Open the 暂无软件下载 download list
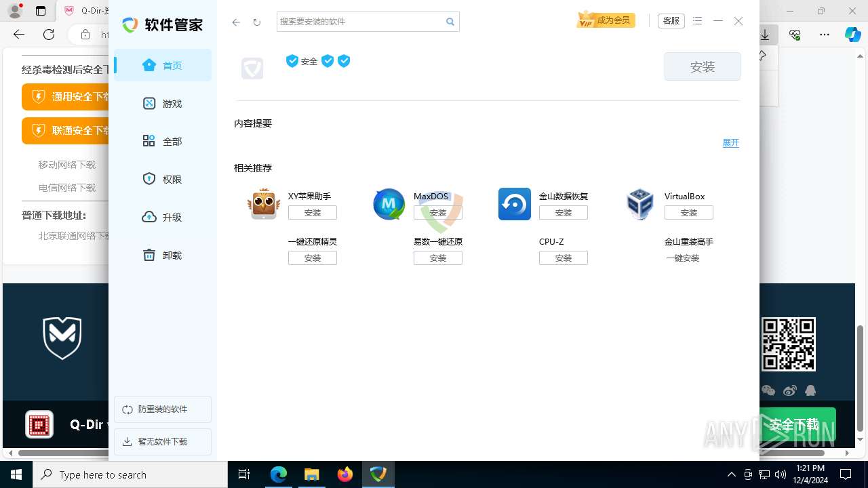This screenshot has height=488, width=868. (x=163, y=442)
